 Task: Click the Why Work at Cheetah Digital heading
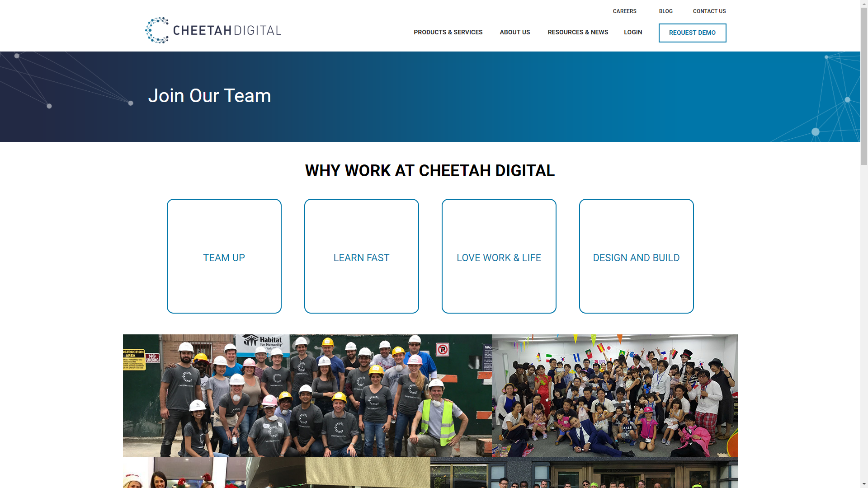[x=430, y=171]
